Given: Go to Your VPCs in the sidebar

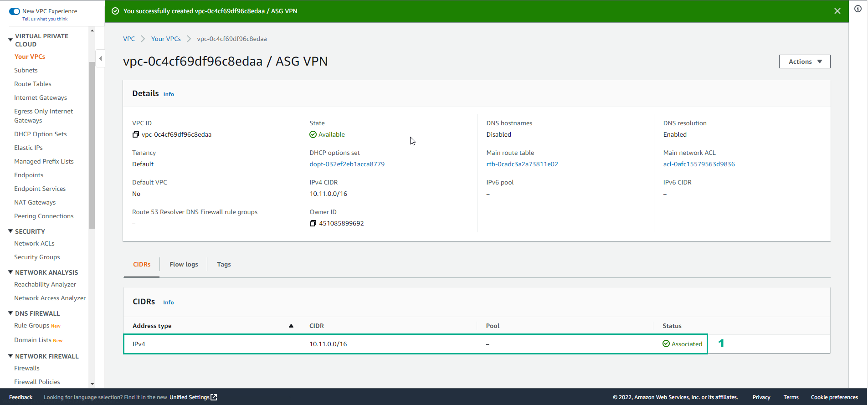Looking at the screenshot, I should click(30, 56).
